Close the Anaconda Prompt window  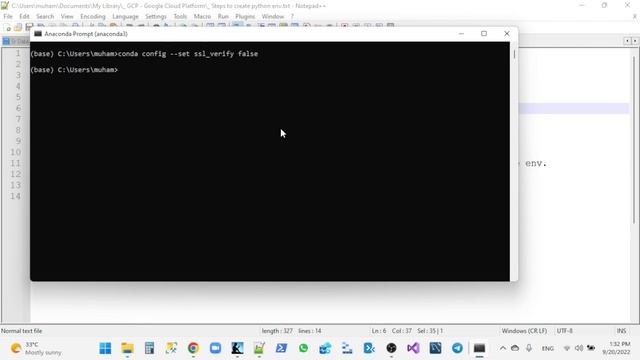pos(507,33)
